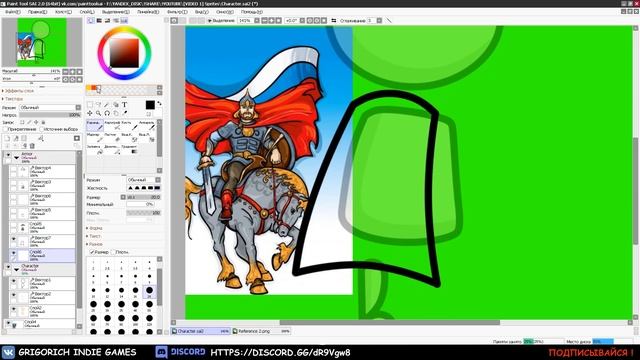Open the Вид menu
The height and width of the screenshot is (360, 640).
click(x=201, y=12)
